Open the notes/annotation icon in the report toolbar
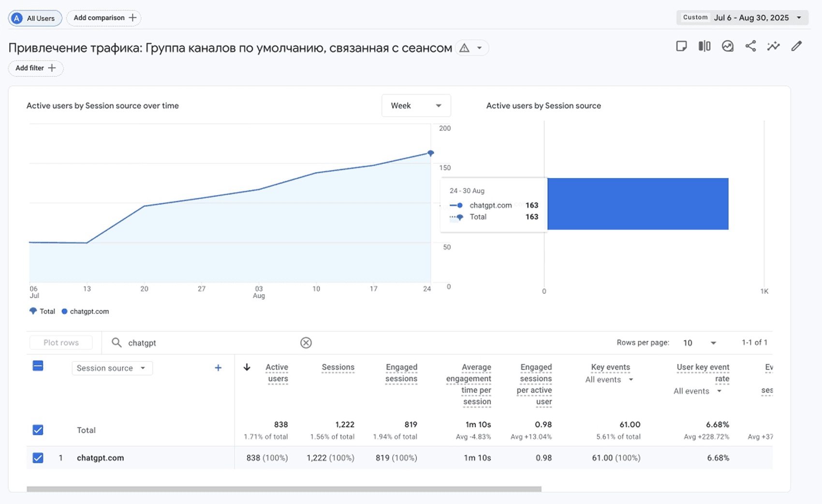The image size is (822, 504). click(x=682, y=46)
